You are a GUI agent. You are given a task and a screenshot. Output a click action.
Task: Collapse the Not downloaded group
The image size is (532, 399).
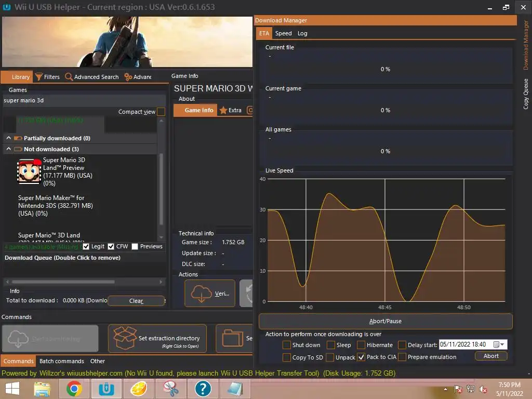tap(8, 149)
